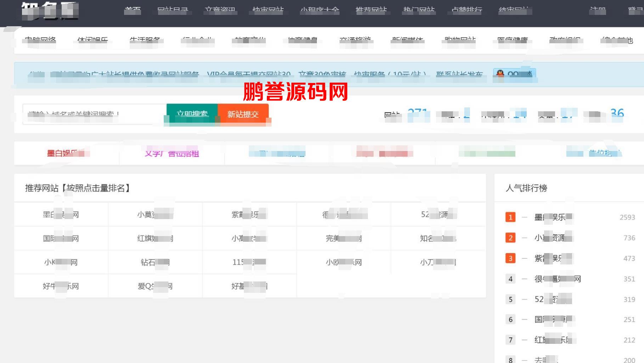The image size is (644, 363).
Task: Select the 体育健身 category
Action: coord(302,41)
